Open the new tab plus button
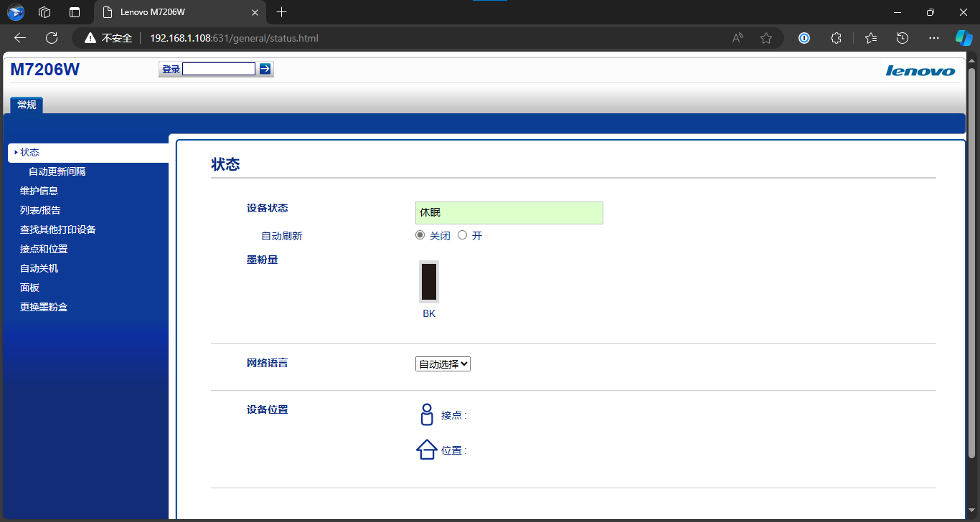The image size is (980, 522). [x=282, y=12]
